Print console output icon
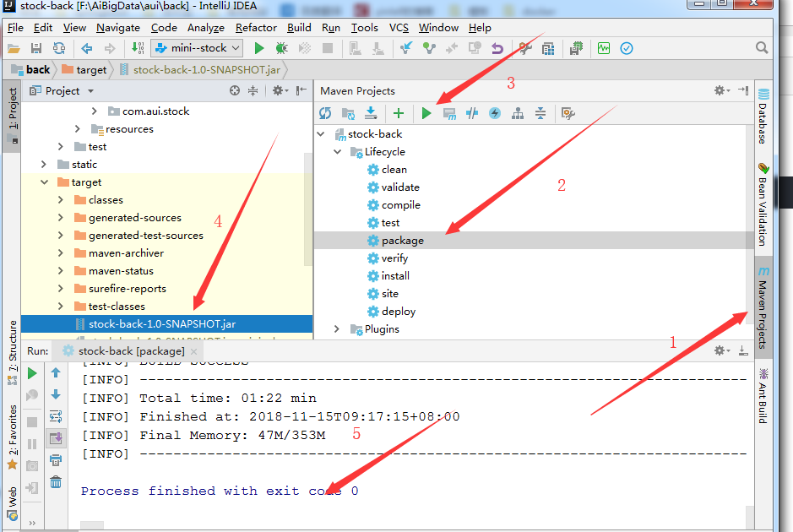This screenshot has width=793, height=532. 56,460
